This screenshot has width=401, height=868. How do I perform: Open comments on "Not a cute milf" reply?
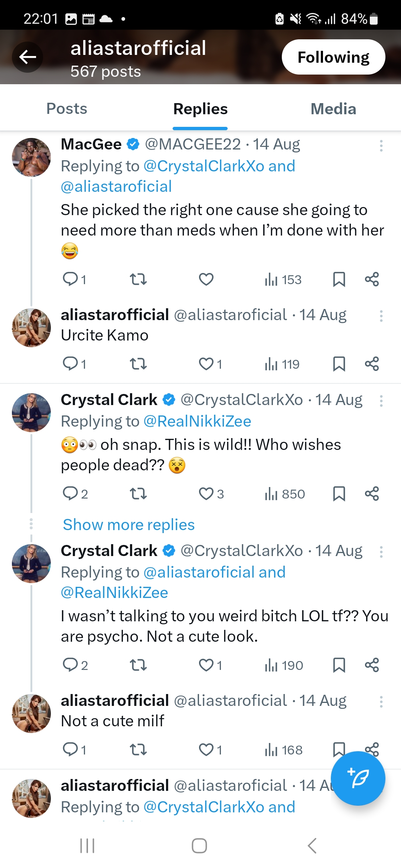tap(70, 750)
